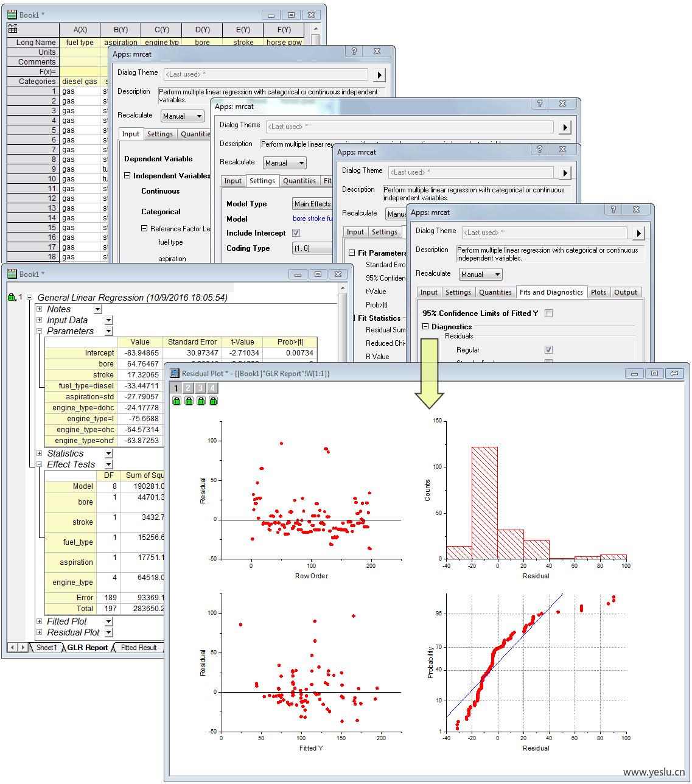Open help in Settings tab mrcat dialog
Screen dimensions: 692x784
(x=539, y=103)
